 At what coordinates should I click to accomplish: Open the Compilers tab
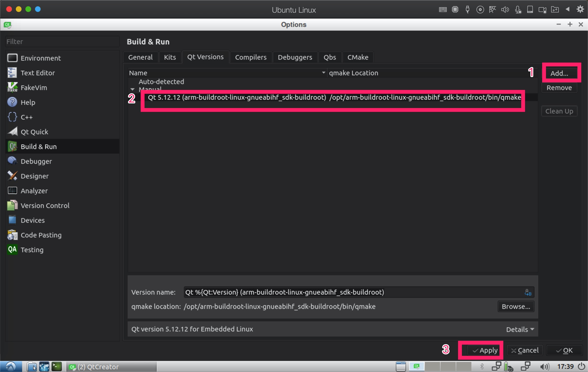coord(251,57)
